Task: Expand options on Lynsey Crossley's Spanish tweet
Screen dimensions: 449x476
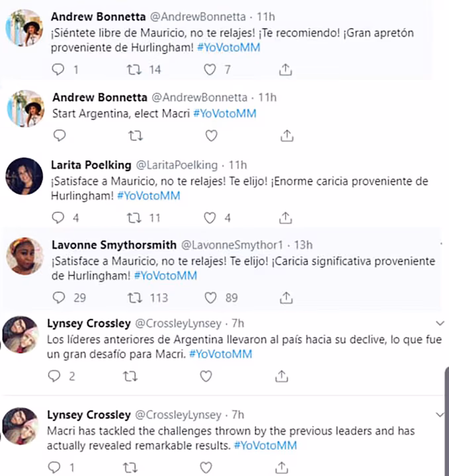Action: click(440, 323)
